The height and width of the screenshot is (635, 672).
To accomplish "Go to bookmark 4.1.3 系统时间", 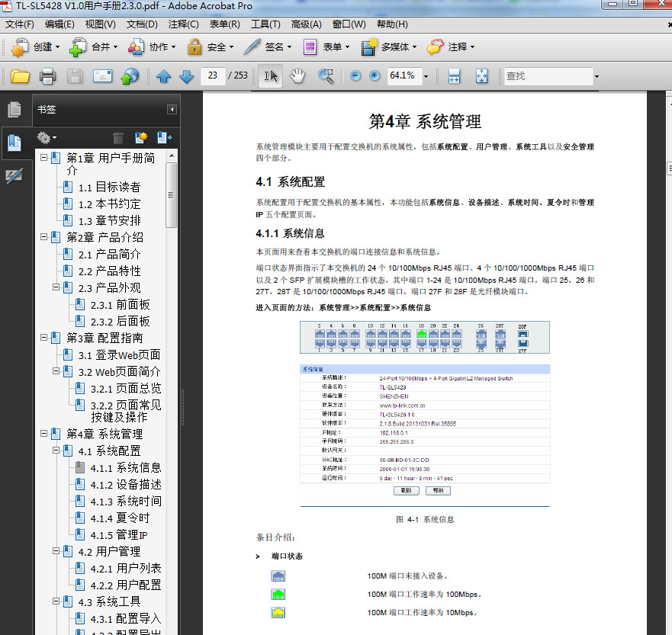I will click(126, 502).
